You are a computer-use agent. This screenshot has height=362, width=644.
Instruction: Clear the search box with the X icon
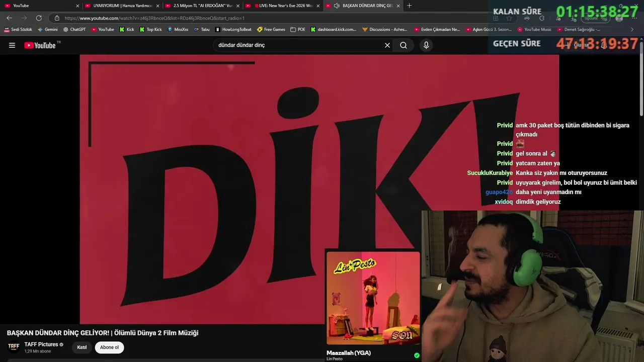point(387,45)
